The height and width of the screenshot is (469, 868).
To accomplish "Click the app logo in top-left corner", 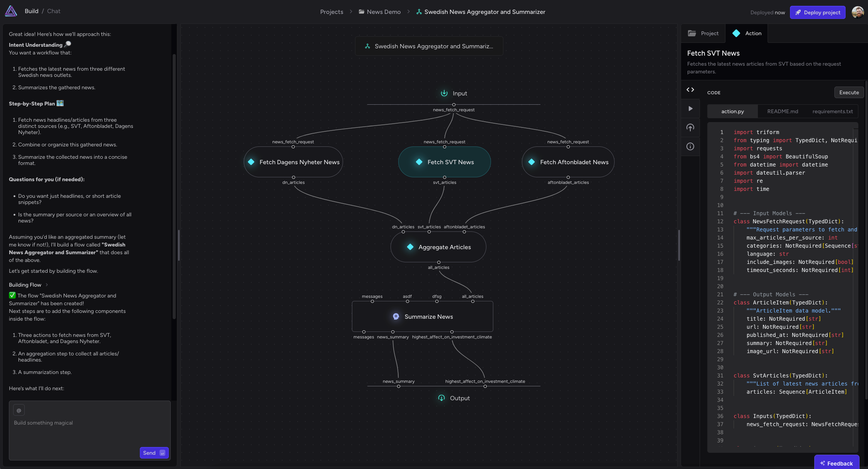I will (11, 11).
